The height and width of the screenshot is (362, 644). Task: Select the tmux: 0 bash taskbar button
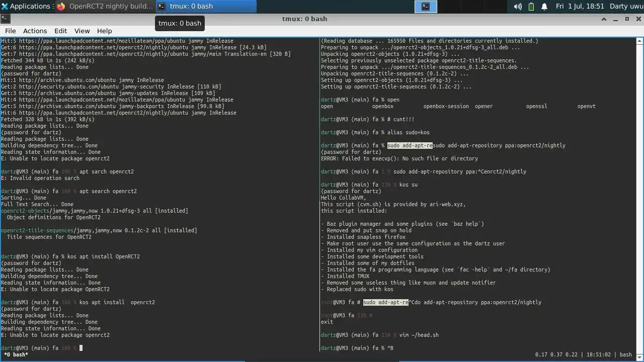(x=206, y=6)
